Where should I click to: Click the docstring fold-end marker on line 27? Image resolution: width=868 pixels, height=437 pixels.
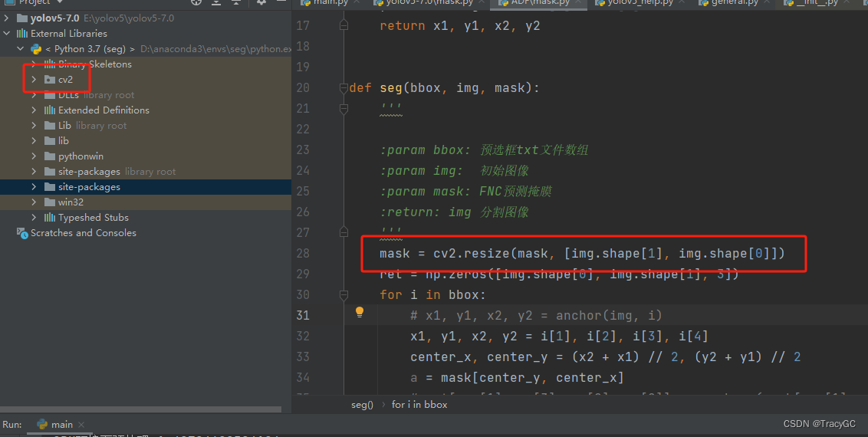tap(344, 232)
